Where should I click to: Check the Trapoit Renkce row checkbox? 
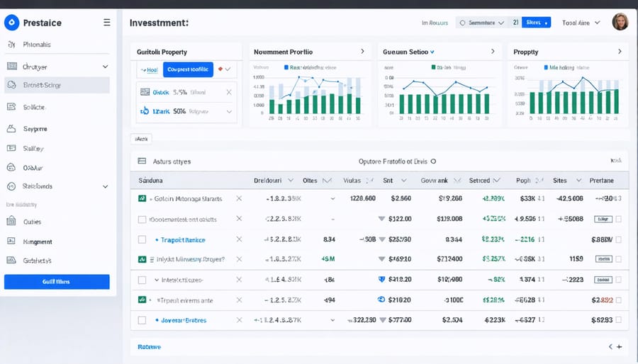[142, 239]
